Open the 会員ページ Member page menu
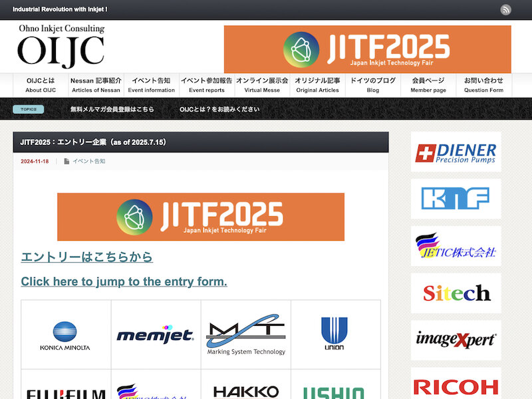The image size is (532, 399). click(428, 85)
